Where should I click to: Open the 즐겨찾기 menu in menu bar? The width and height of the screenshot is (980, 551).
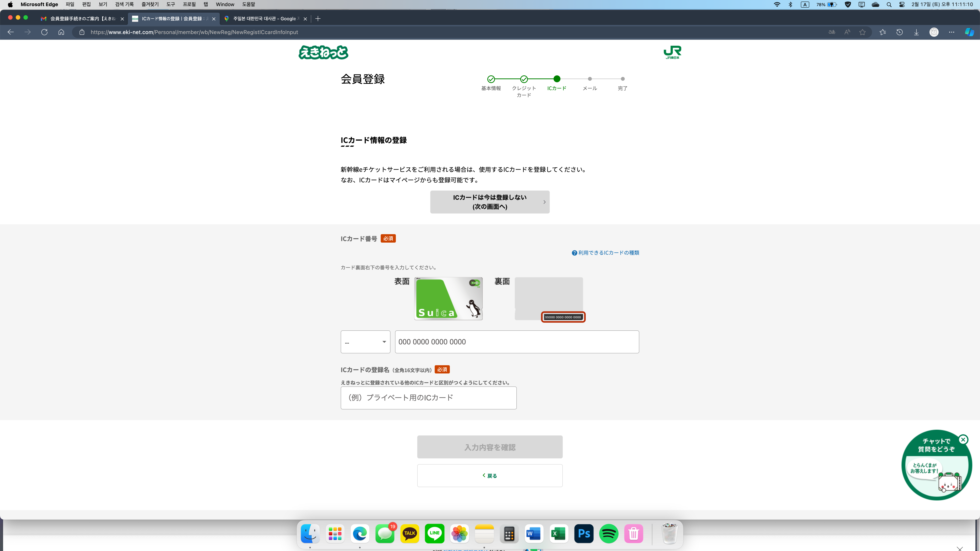(150, 4)
